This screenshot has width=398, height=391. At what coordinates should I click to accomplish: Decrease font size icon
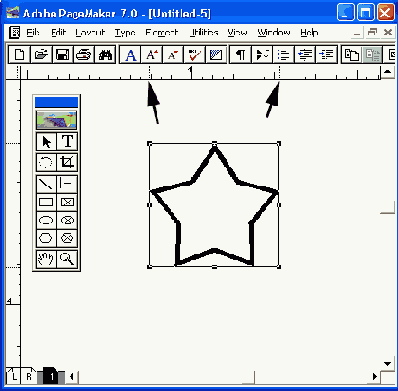(173, 54)
